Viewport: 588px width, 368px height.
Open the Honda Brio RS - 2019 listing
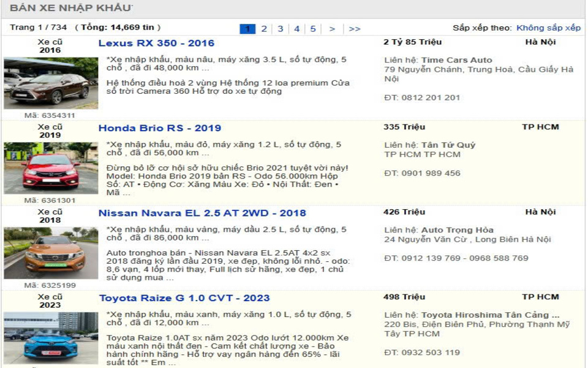(160, 128)
